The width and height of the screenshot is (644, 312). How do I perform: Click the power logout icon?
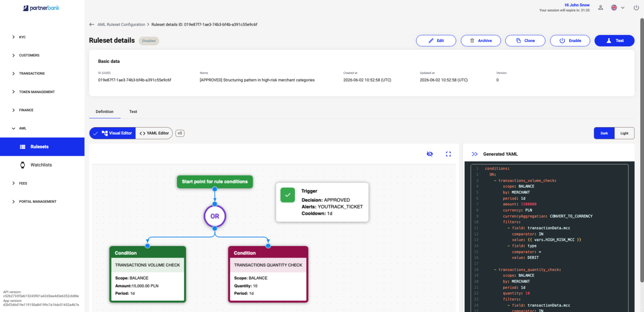(636, 8)
